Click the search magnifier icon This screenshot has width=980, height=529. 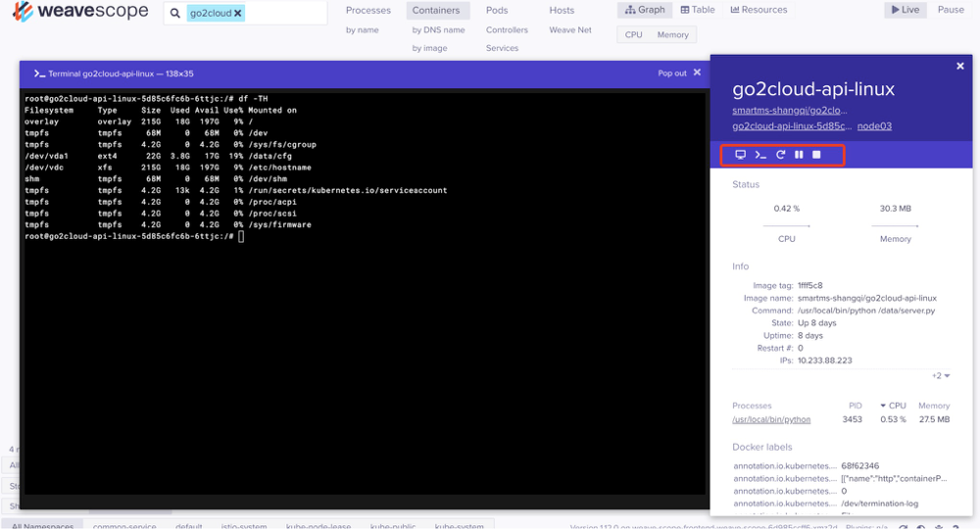175,13
